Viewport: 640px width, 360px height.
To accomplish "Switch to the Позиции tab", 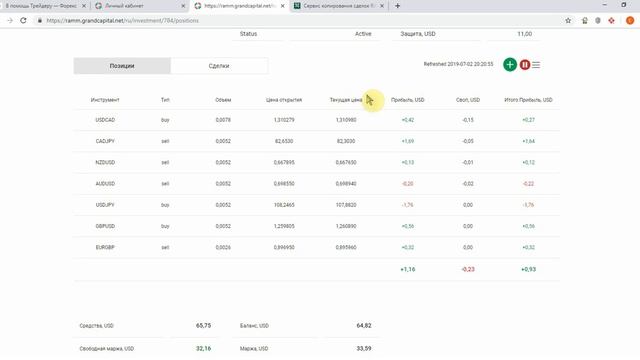I will coord(122,66).
